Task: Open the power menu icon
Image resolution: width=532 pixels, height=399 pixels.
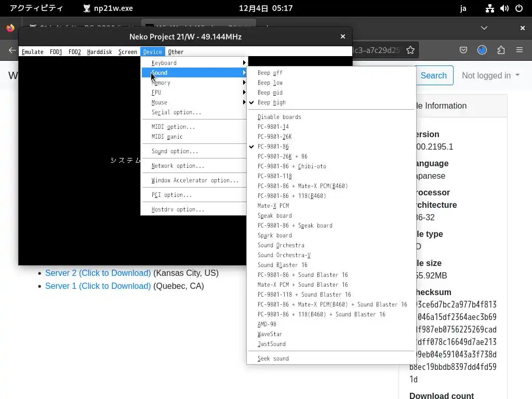Action: 519,8
